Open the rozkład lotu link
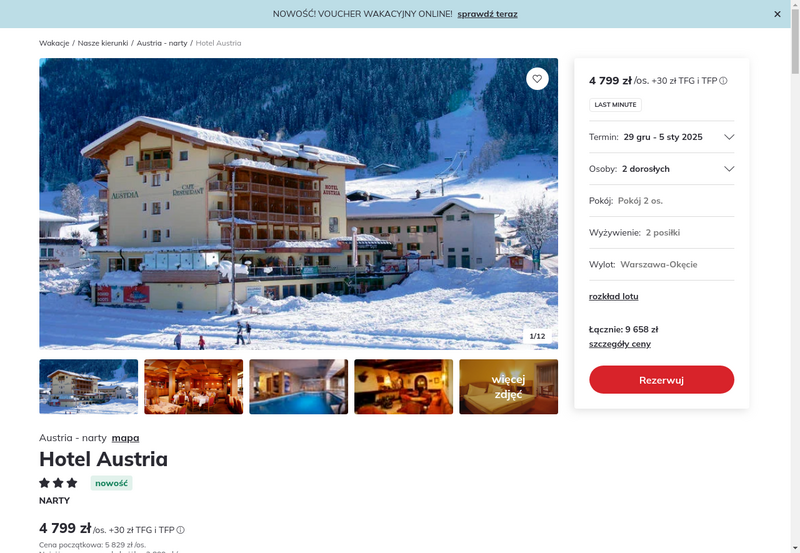This screenshot has height=553, width=800. pyautogui.click(x=613, y=296)
